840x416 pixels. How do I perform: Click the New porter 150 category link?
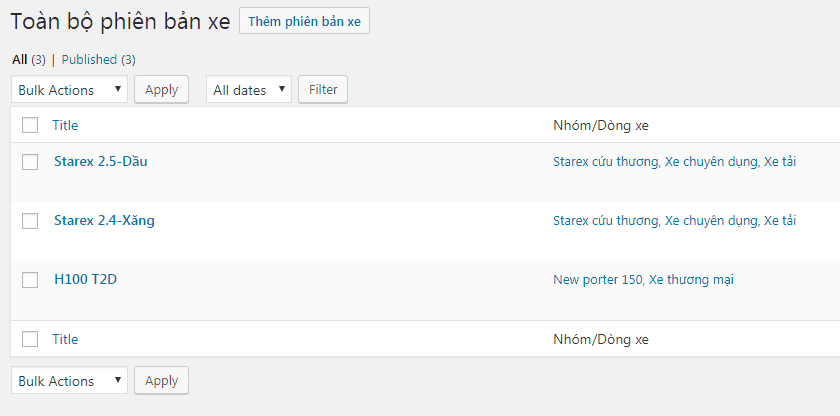(x=597, y=280)
